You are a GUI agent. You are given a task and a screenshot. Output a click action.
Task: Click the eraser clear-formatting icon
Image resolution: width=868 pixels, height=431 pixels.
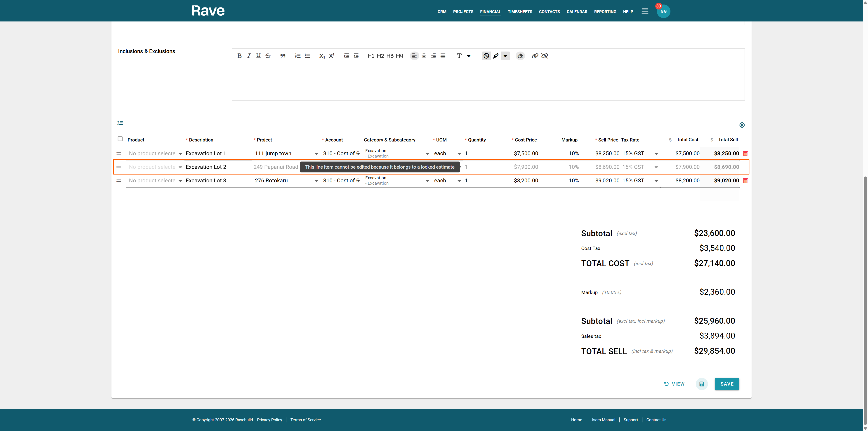[x=520, y=56]
